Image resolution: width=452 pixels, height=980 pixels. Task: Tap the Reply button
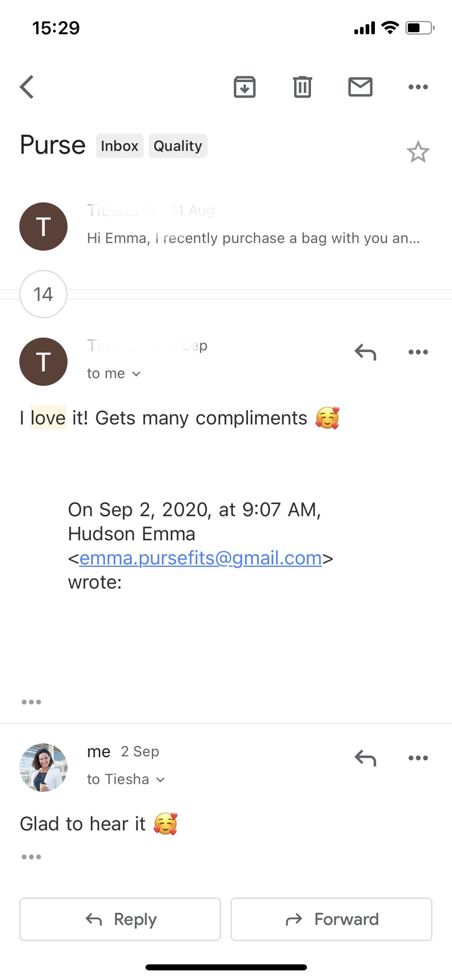click(120, 919)
